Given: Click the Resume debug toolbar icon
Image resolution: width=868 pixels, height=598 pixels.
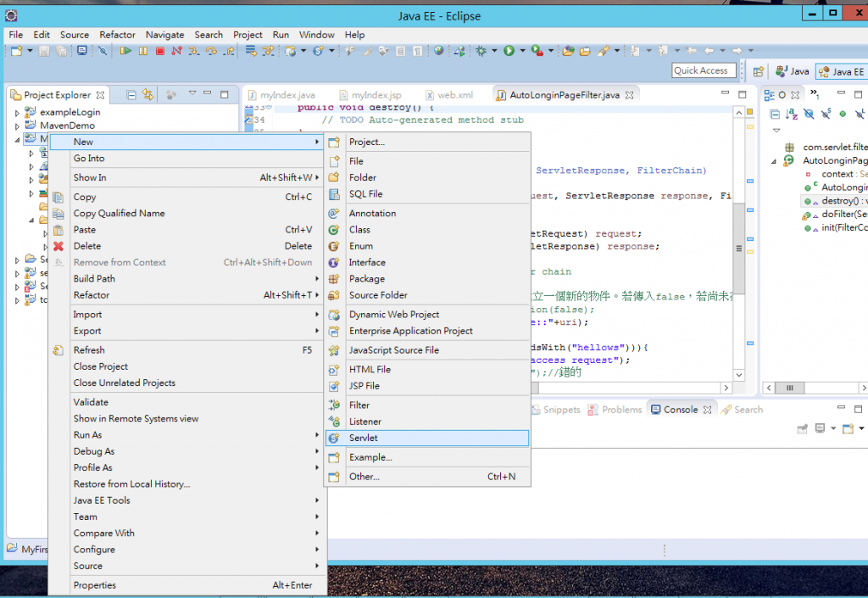Looking at the screenshot, I should tap(125, 51).
